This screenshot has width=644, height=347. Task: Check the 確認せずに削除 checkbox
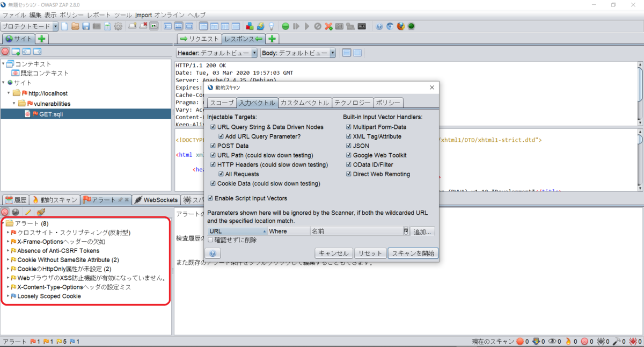click(x=210, y=240)
